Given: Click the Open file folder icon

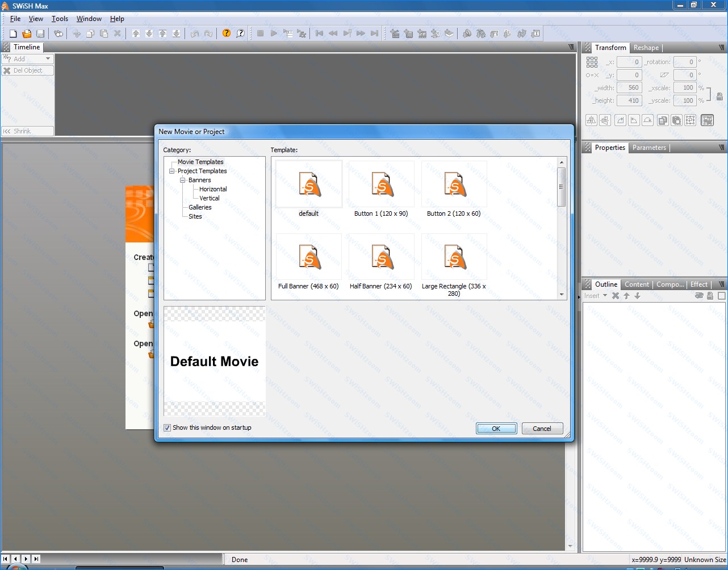Looking at the screenshot, I should (27, 33).
